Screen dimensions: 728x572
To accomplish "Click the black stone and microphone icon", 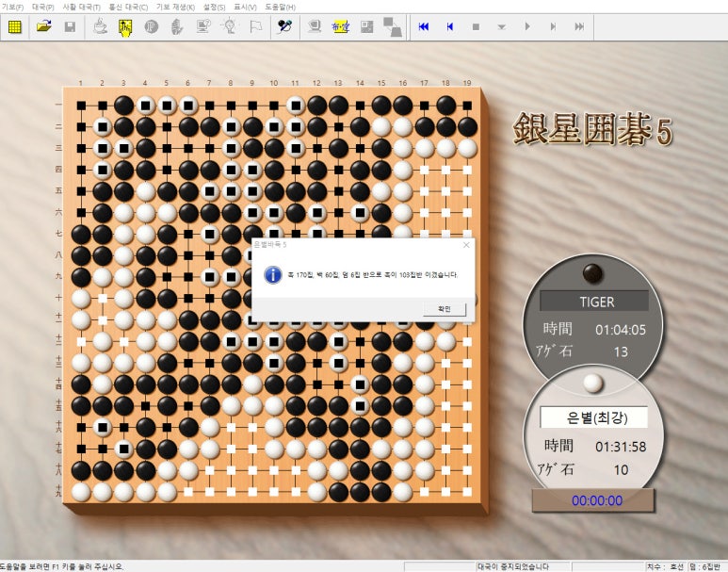I will (284, 27).
